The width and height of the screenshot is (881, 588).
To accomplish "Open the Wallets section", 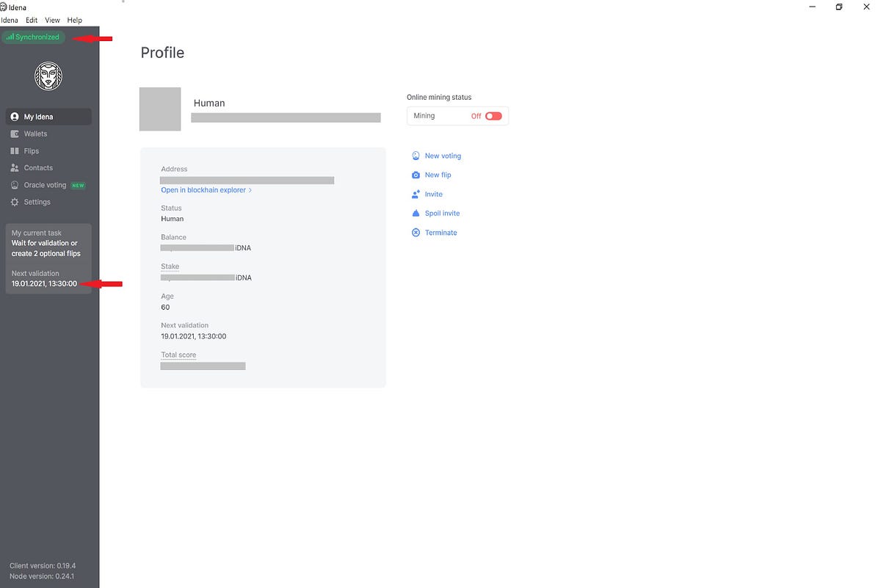I will (34, 134).
